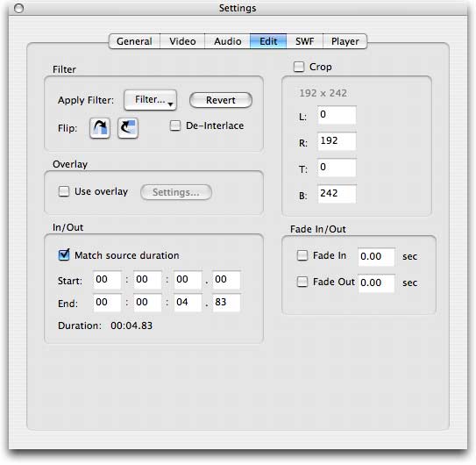Click the crop R: value field

click(337, 141)
